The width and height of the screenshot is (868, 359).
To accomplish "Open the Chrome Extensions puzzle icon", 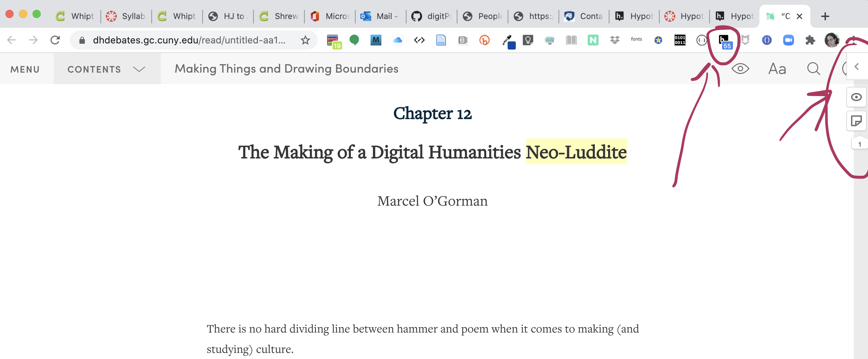I will pos(810,40).
